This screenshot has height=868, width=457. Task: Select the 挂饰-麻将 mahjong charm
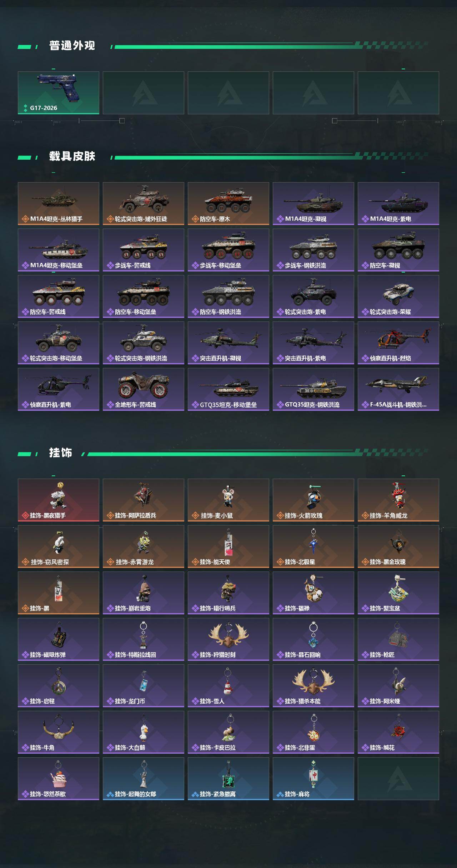coord(313,779)
